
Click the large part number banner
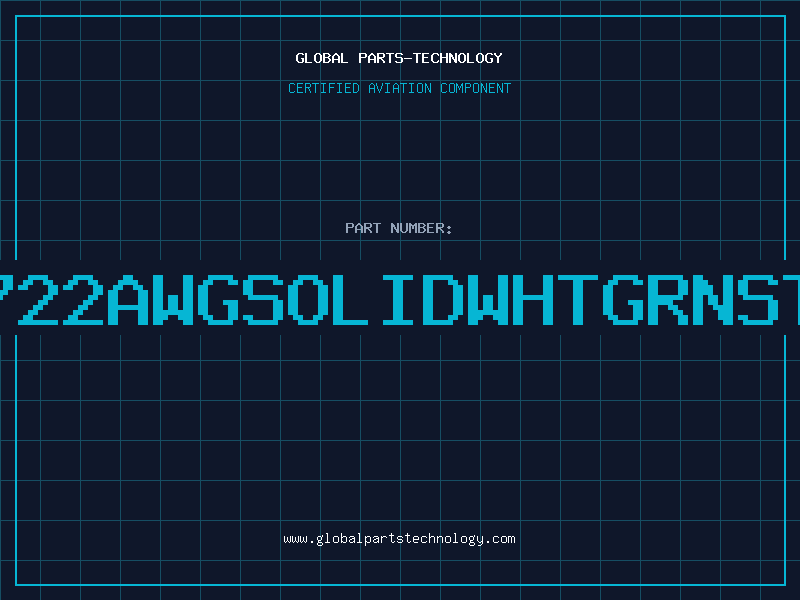click(x=400, y=298)
